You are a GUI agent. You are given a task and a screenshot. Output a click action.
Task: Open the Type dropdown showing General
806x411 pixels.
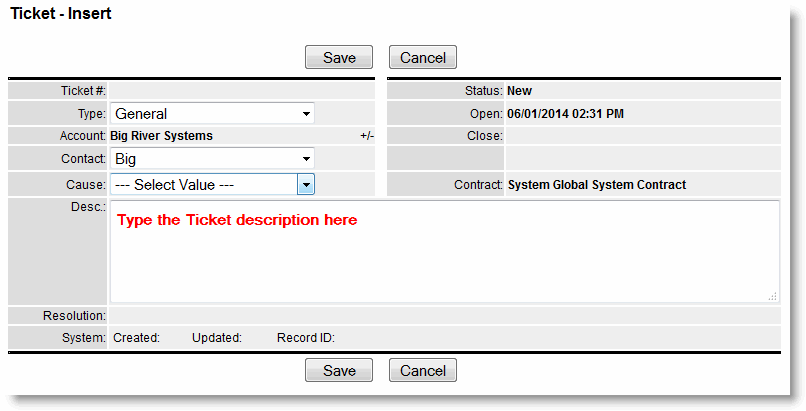click(212, 114)
